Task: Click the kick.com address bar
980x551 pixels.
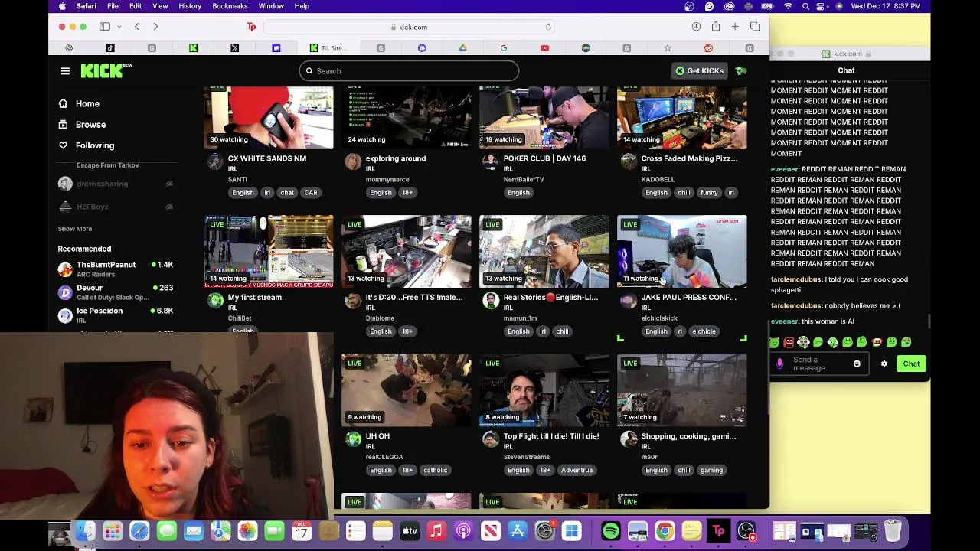Action: tap(409, 27)
